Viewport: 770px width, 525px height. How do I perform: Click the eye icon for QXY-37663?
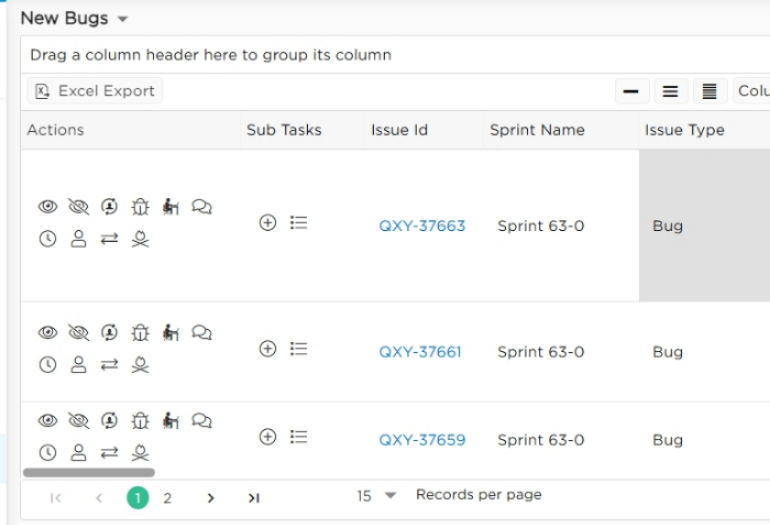point(48,207)
